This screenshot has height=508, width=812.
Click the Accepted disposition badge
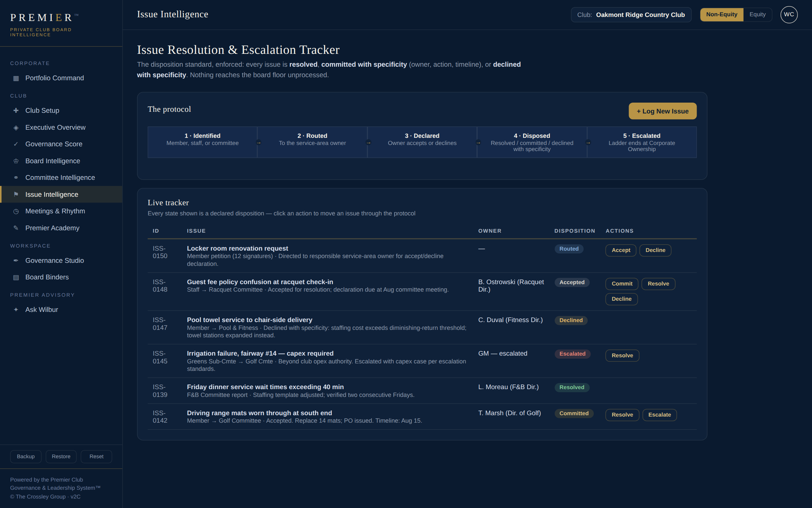pos(572,282)
